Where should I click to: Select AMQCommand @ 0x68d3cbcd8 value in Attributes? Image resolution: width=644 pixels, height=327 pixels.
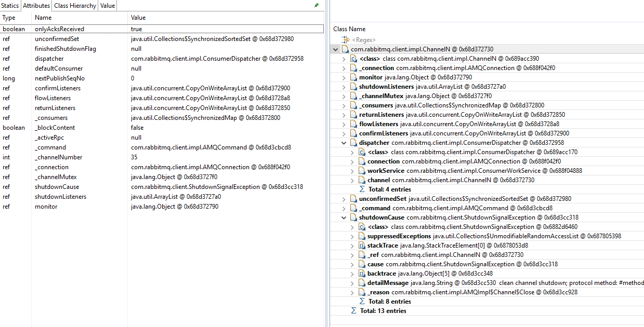click(x=211, y=147)
